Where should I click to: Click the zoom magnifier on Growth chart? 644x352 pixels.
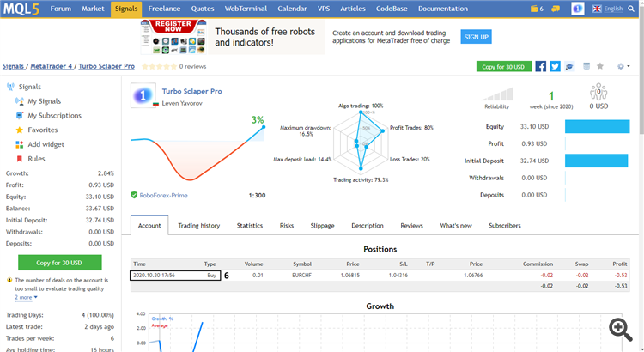pos(620,330)
